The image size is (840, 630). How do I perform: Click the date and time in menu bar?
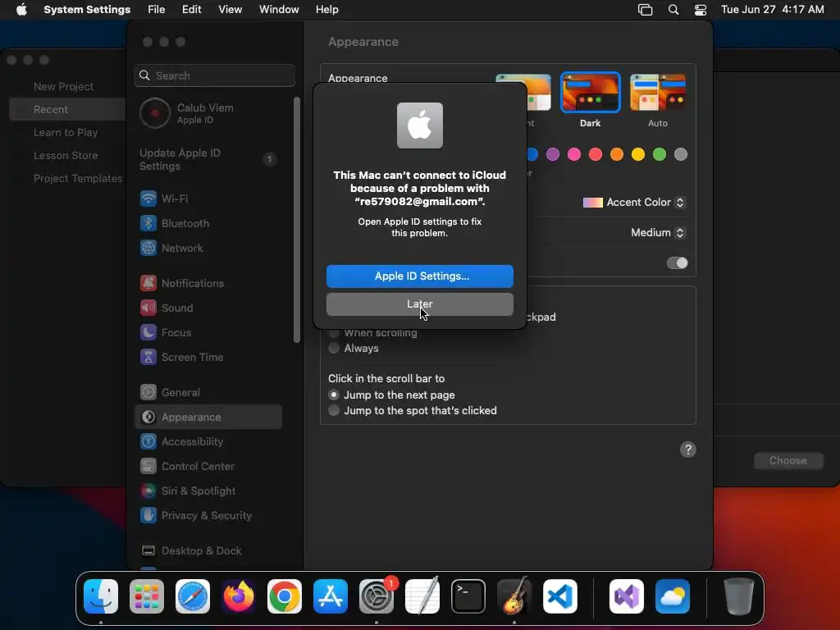[x=772, y=10]
